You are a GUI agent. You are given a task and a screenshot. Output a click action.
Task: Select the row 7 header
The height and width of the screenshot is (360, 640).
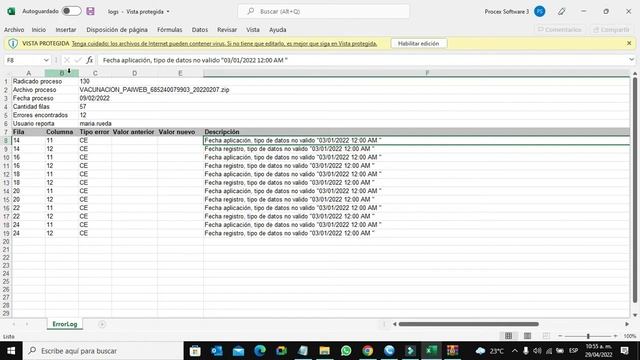(6, 132)
